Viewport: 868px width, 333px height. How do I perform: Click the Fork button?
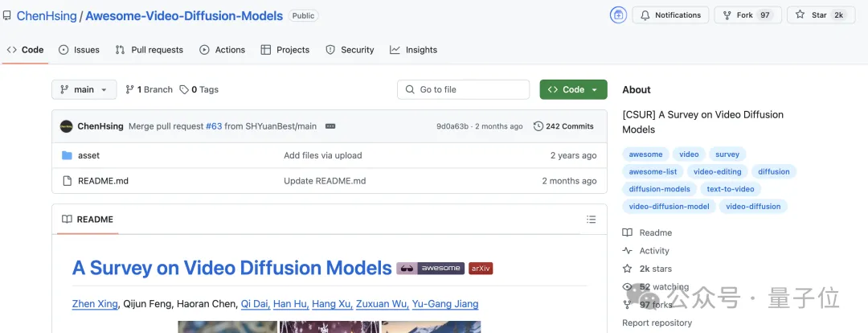pos(748,15)
